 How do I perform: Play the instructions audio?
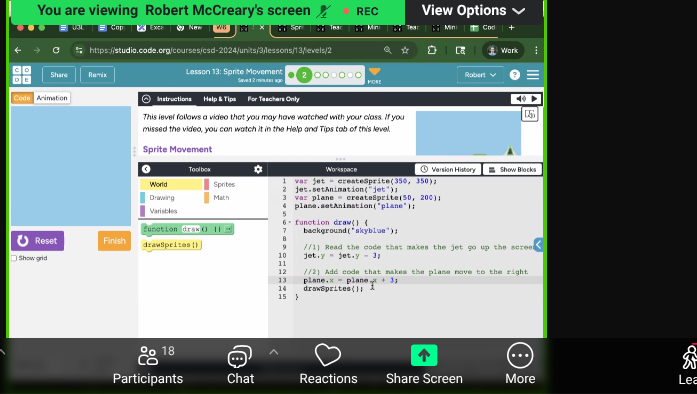point(534,99)
